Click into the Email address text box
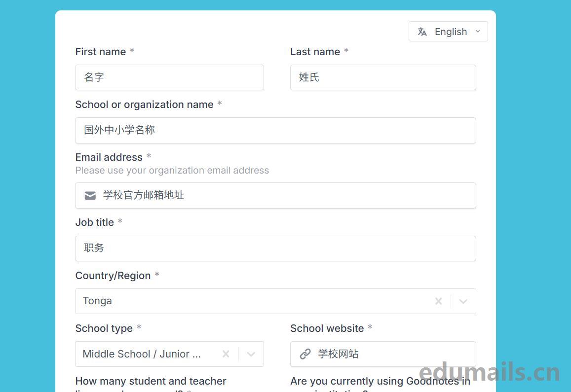571x392 pixels. pos(286,196)
